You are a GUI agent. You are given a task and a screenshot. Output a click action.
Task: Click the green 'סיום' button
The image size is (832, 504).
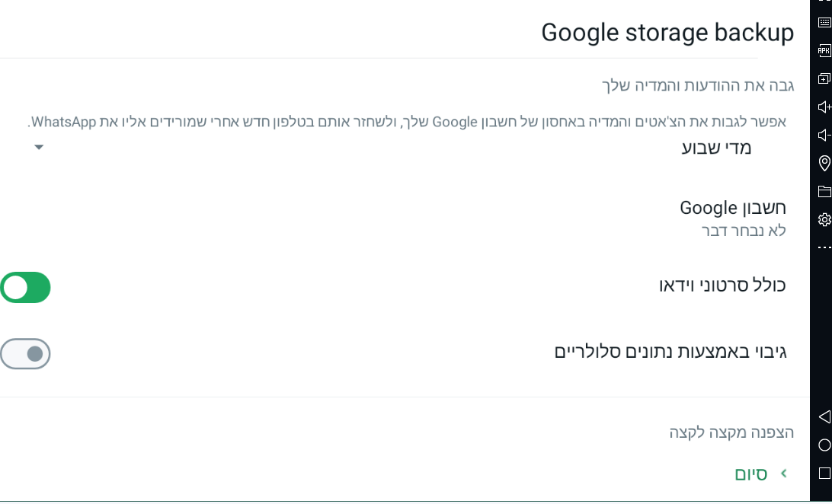coord(750,474)
